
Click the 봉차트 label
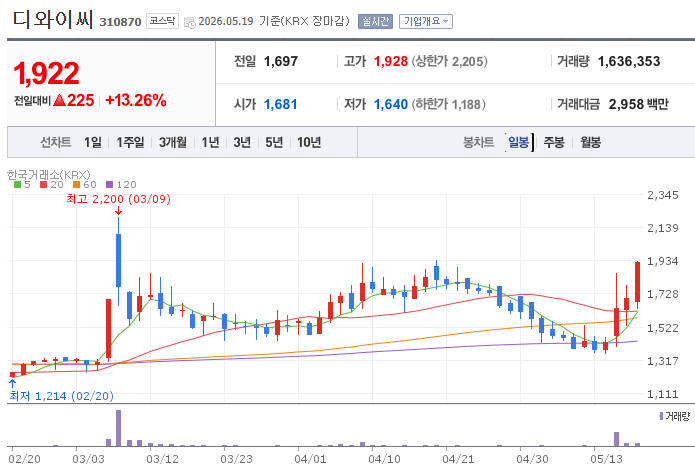click(x=478, y=142)
